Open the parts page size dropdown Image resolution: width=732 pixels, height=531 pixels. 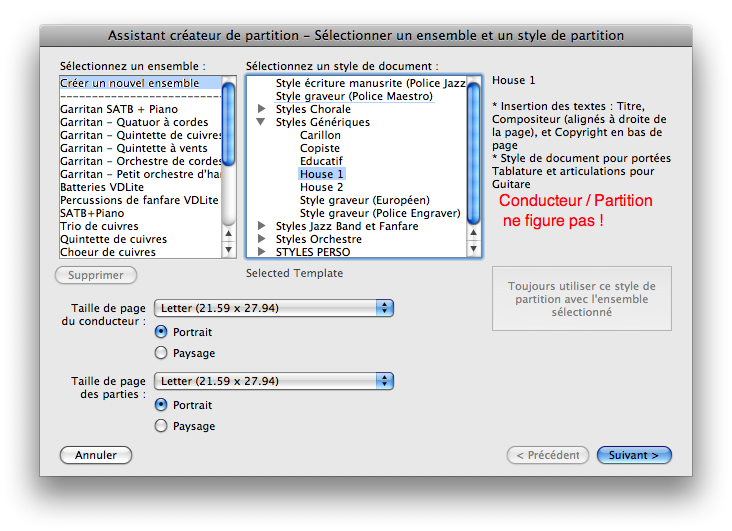(274, 381)
